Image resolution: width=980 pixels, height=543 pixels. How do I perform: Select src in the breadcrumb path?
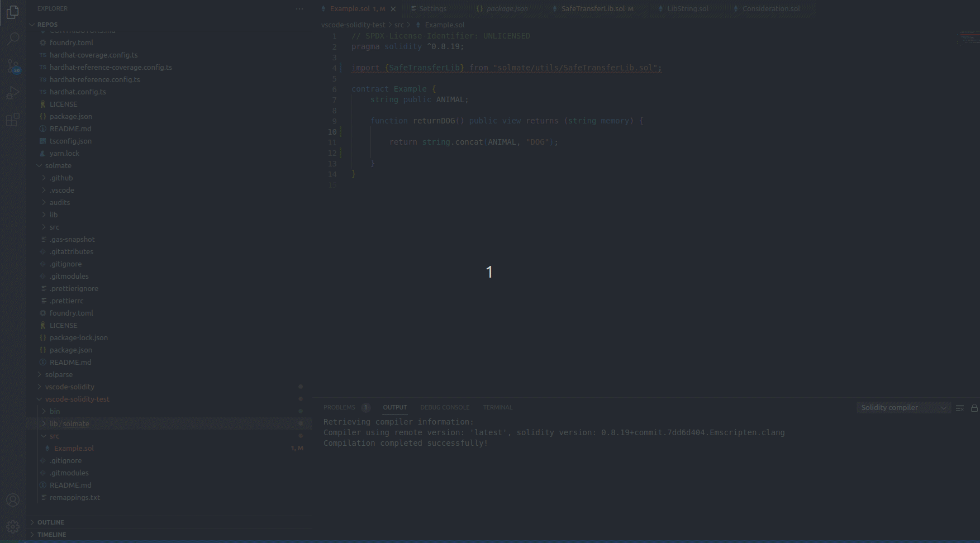[x=399, y=25]
